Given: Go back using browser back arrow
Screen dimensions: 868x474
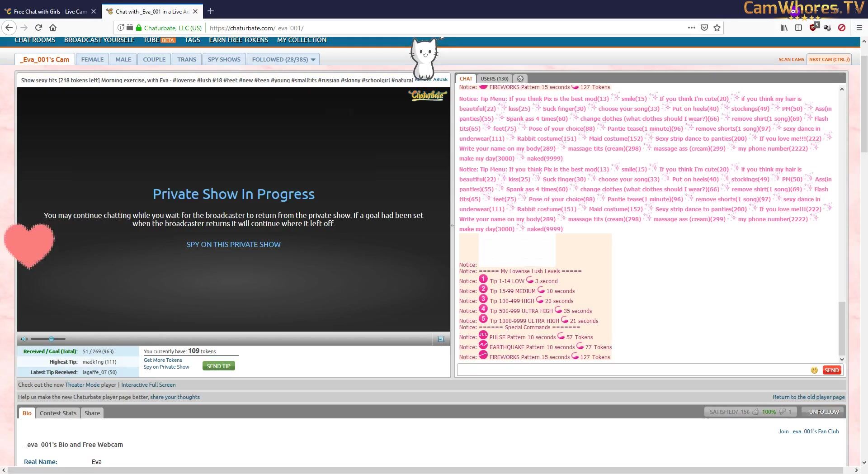Looking at the screenshot, I should click(9, 28).
